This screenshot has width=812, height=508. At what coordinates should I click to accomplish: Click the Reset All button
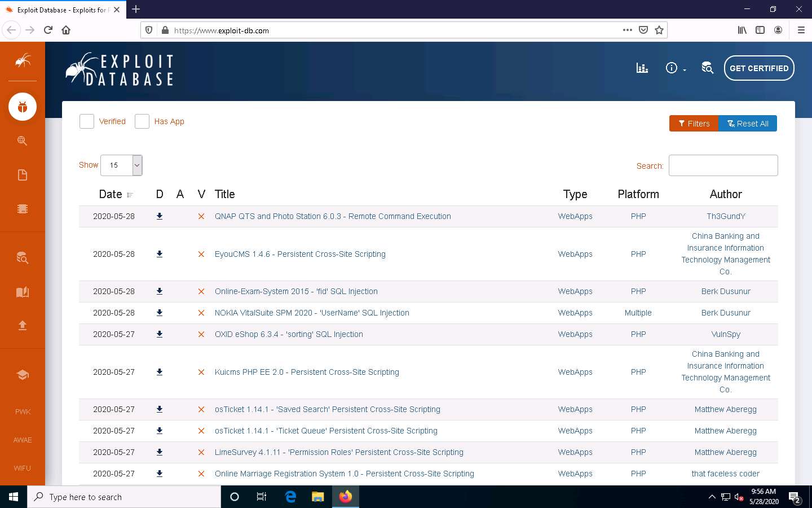(748, 124)
